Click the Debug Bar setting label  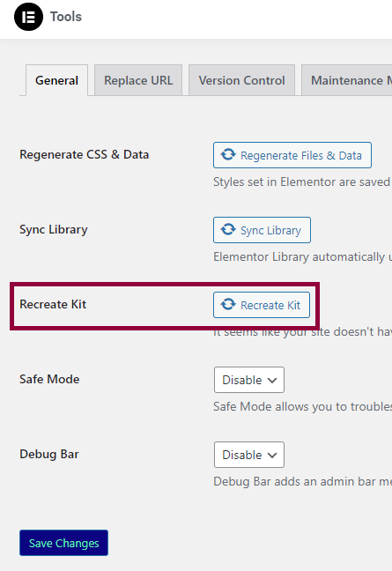pyautogui.click(x=49, y=455)
